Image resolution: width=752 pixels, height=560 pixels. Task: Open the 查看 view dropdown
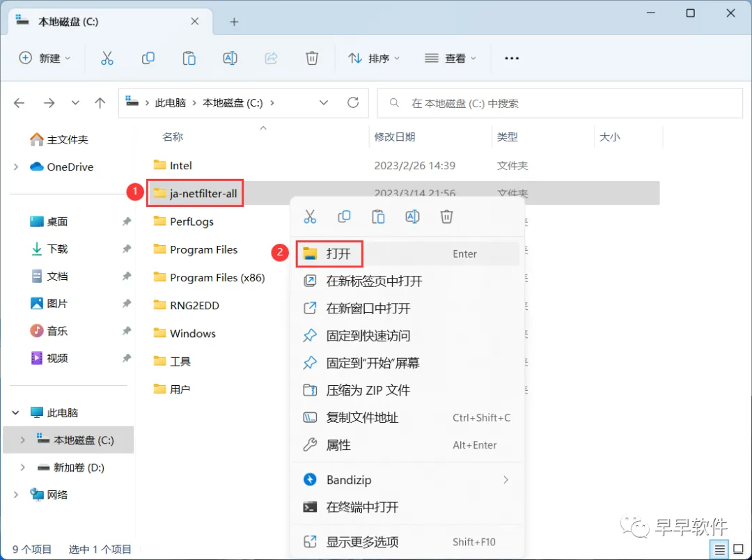tap(451, 59)
